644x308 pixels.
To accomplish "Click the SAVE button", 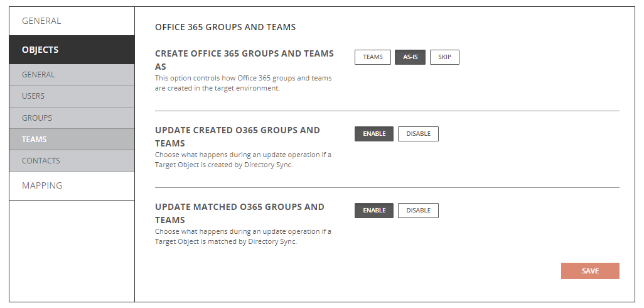I will [x=590, y=271].
